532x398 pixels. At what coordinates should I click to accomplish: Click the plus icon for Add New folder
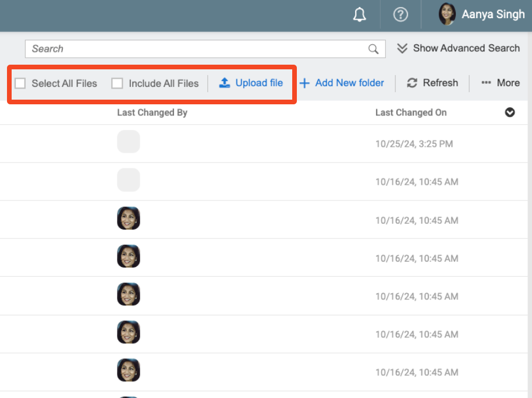(x=304, y=83)
